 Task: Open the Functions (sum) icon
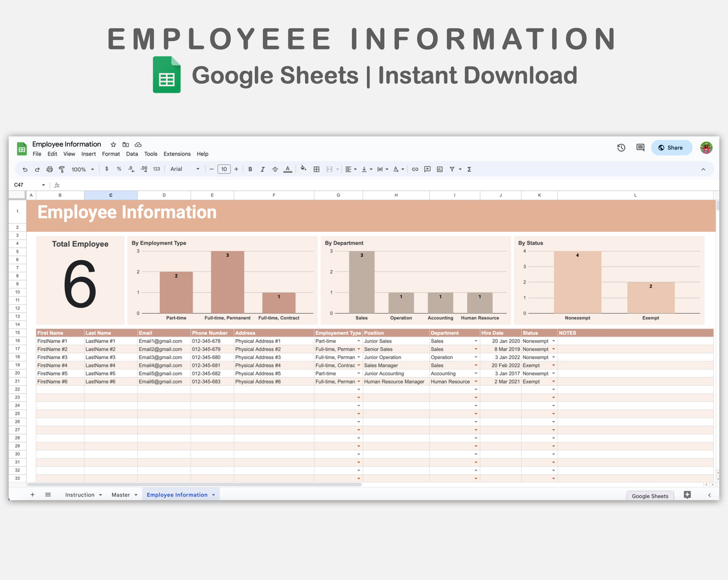pyautogui.click(x=469, y=169)
